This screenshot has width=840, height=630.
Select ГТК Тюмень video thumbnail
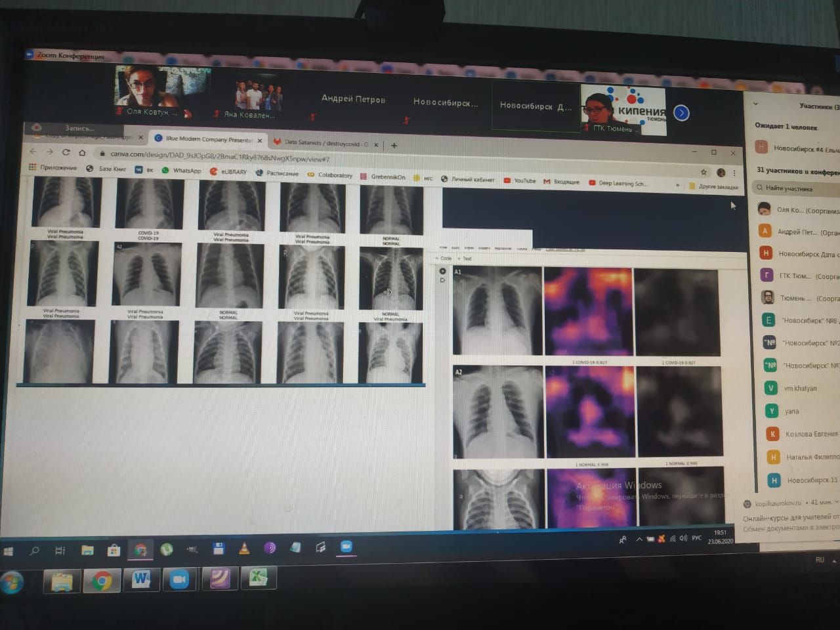click(623, 110)
